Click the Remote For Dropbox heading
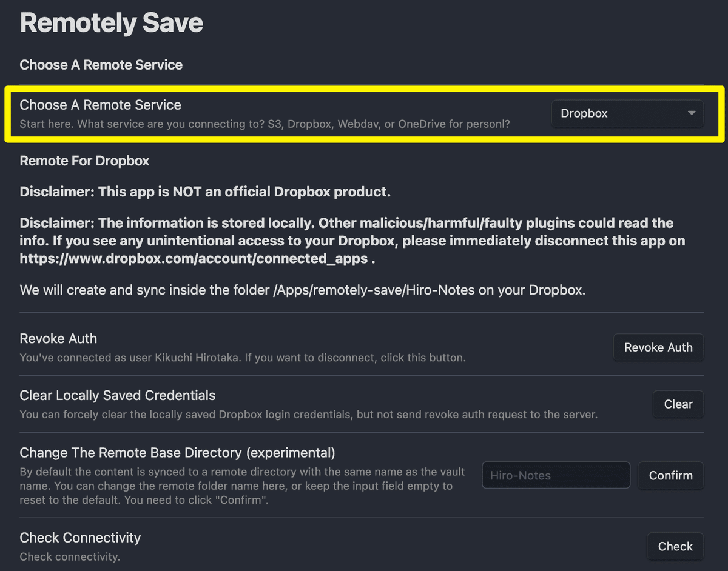This screenshot has width=728, height=571. click(84, 161)
